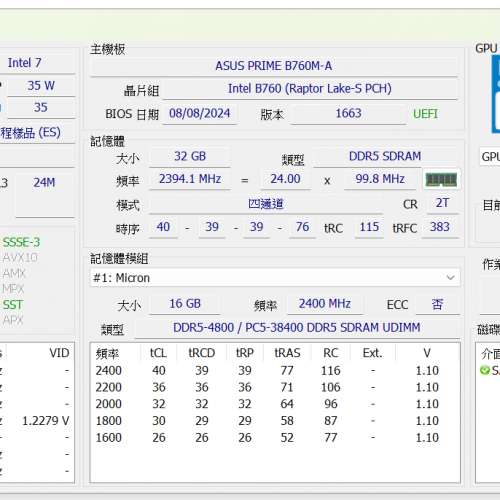Select the 2400 frequency row in table
Viewport: 500px width, 500px height.
point(275,371)
